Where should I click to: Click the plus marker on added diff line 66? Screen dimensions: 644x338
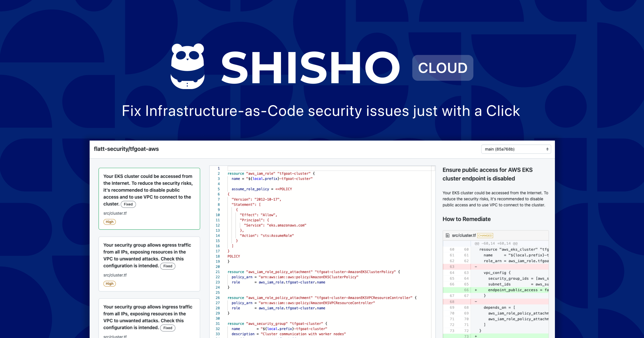[476, 290]
